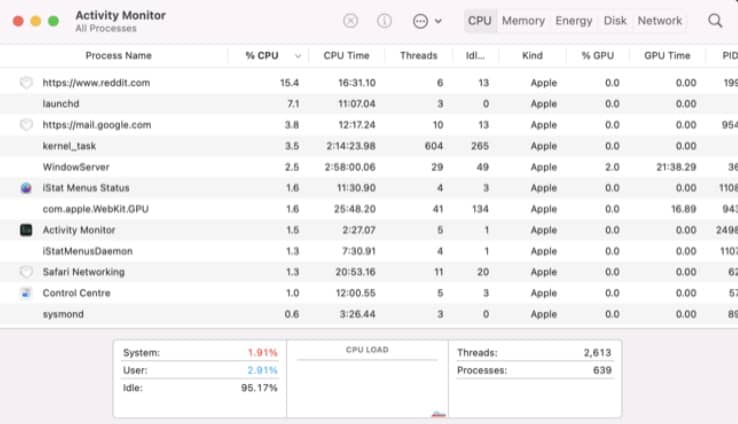
Task: Open the Disk tab
Action: pyautogui.click(x=615, y=21)
